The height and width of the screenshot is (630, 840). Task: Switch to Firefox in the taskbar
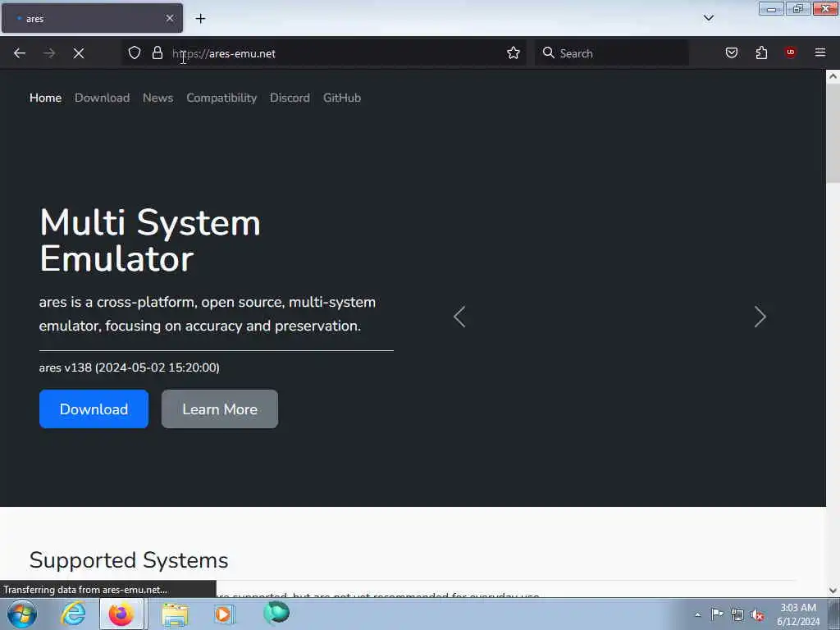[x=121, y=614]
